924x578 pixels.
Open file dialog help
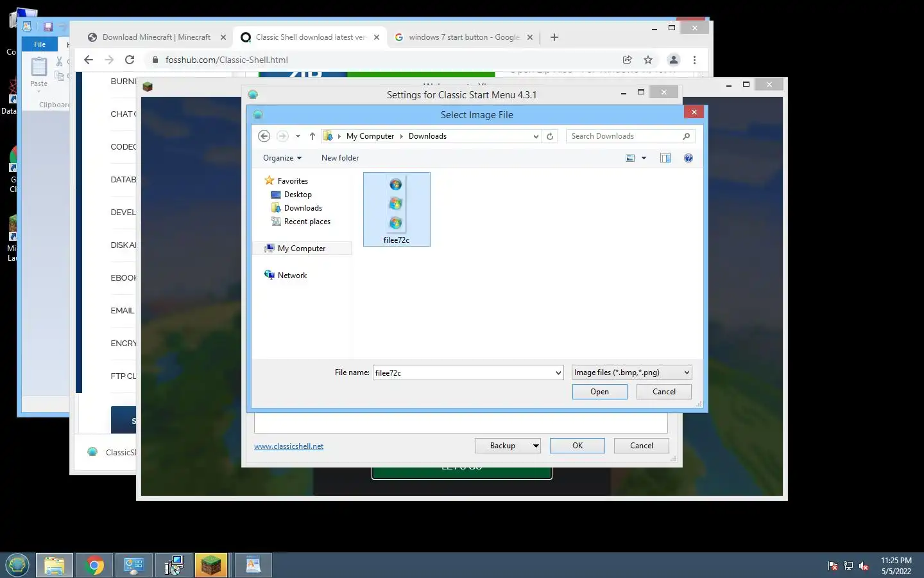coord(689,158)
